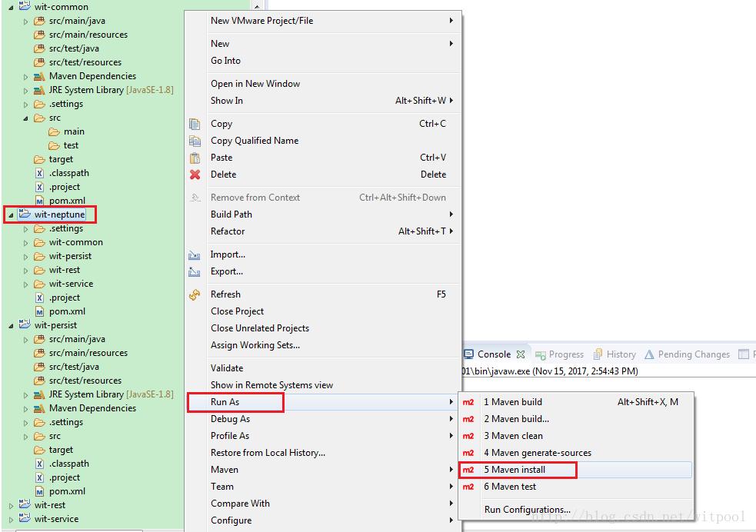Expand the wit-rest project node
756x532 pixels.
tap(11, 506)
